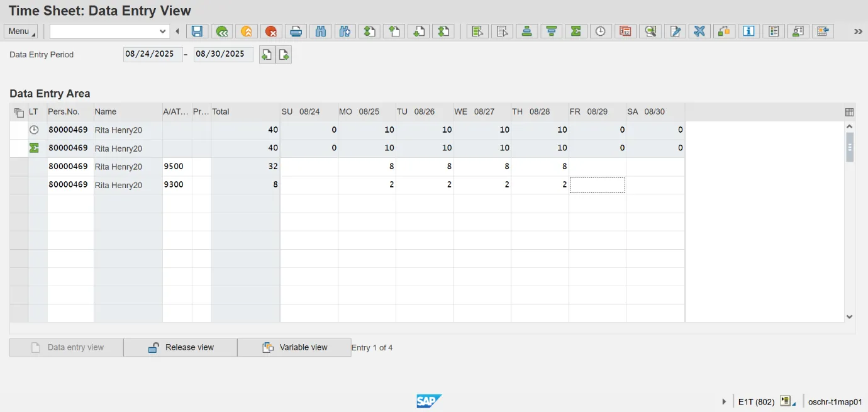Expand more toolbar items double chevron
The width and height of the screenshot is (868, 412).
point(858,31)
